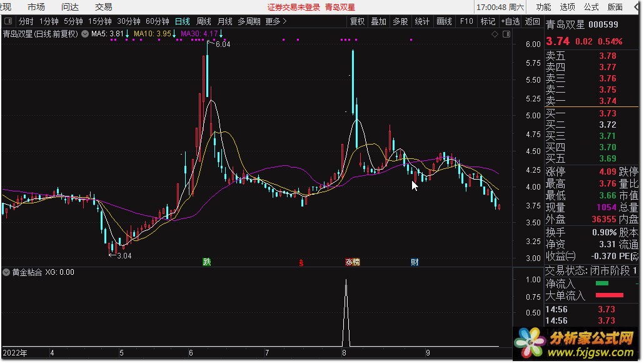Toggle the side info panel icon above chart
Image resolution: width=644 pixels, height=363 pixels.
(x=506, y=34)
